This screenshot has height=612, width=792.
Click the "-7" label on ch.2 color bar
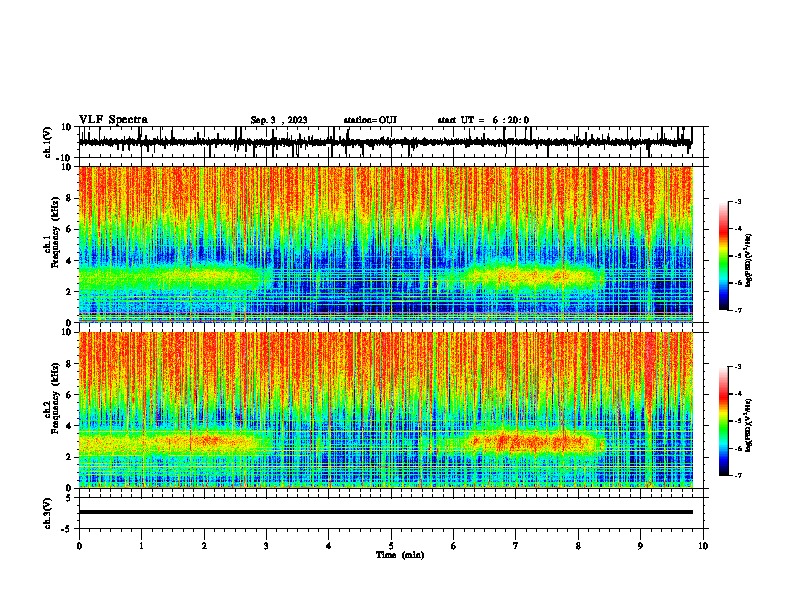click(737, 475)
